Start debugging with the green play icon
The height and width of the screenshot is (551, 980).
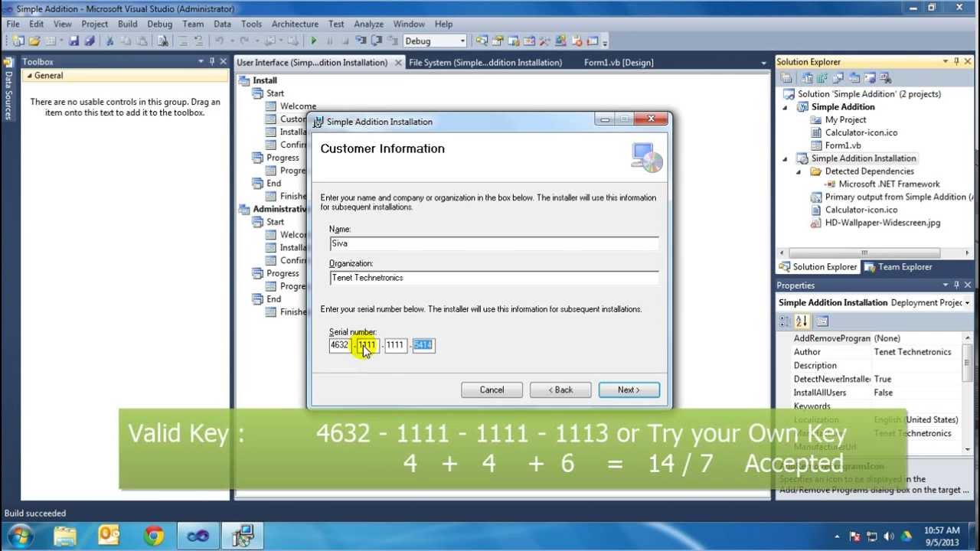314,41
